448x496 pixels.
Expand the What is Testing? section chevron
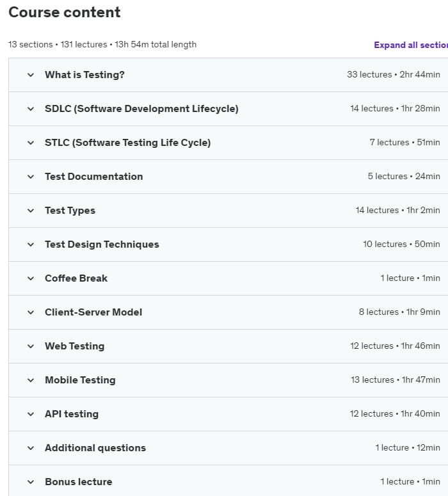pos(31,76)
